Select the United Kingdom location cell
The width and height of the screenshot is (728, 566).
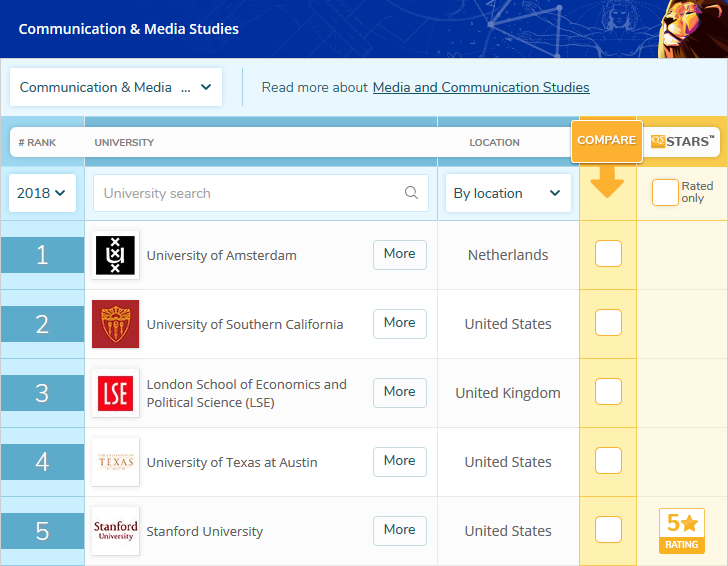click(508, 393)
